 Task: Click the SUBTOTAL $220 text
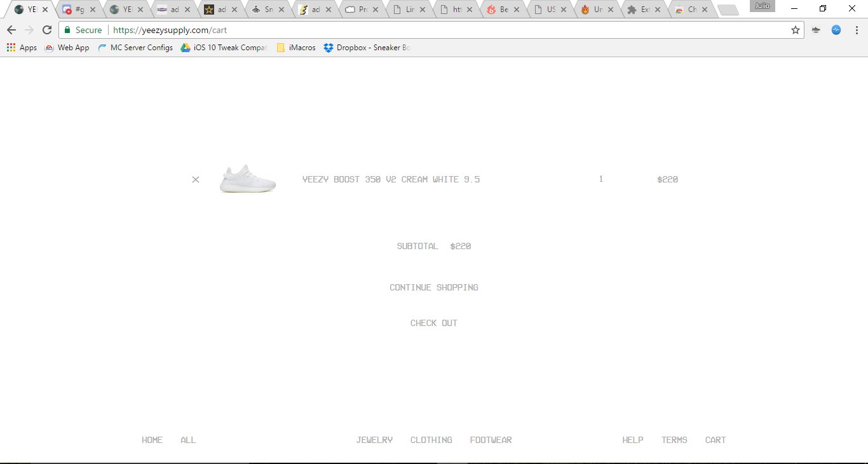click(x=434, y=246)
